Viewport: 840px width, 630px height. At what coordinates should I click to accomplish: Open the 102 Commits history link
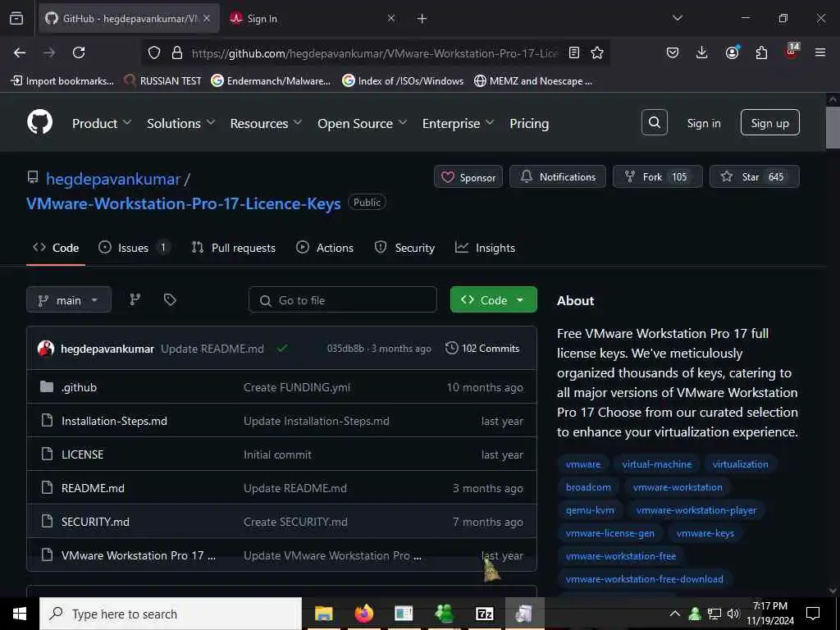click(482, 348)
